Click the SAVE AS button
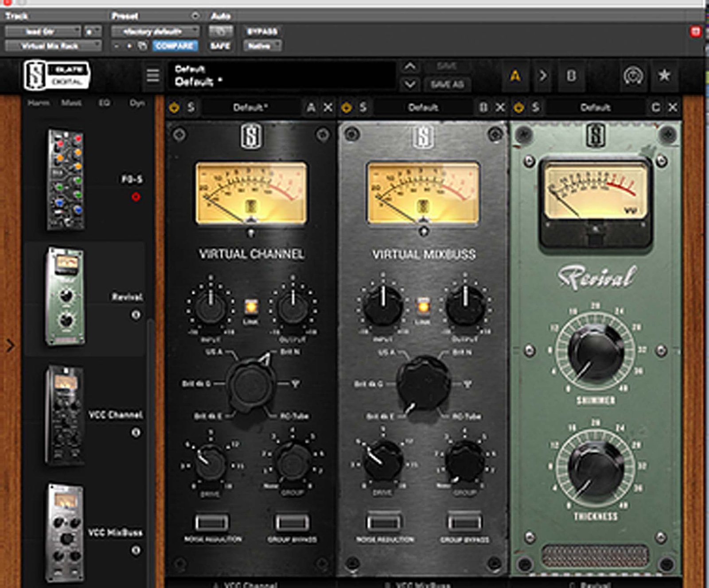Screen dimensions: 709x588 point(447,84)
